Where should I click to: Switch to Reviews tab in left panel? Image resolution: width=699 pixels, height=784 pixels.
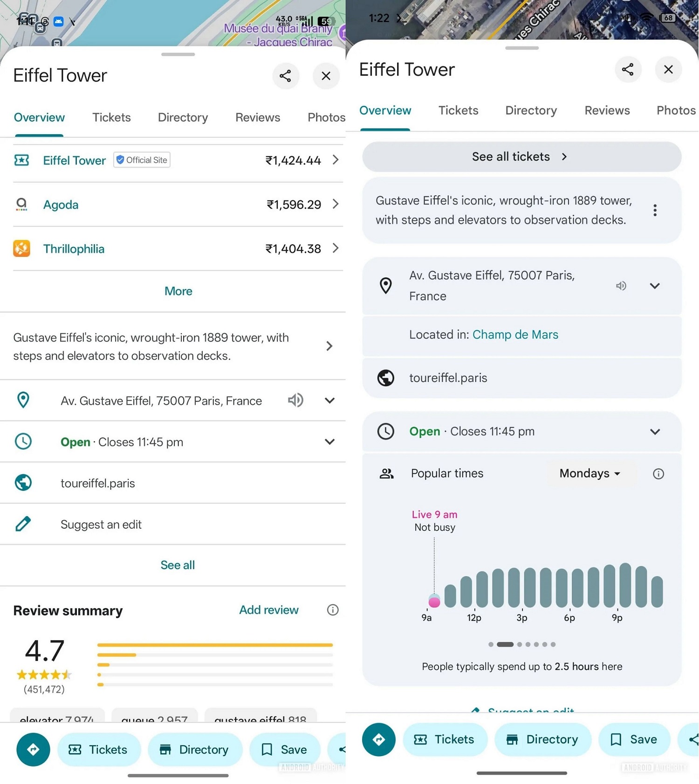point(258,117)
